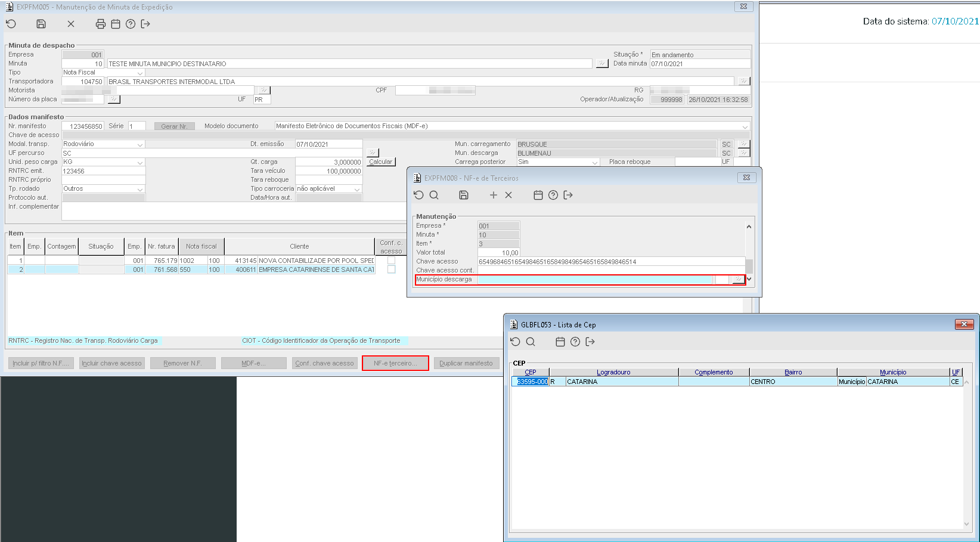Sort the Lista de Cep by Bairro column
This screenshot has height=542, width=980.
(793, 372)
